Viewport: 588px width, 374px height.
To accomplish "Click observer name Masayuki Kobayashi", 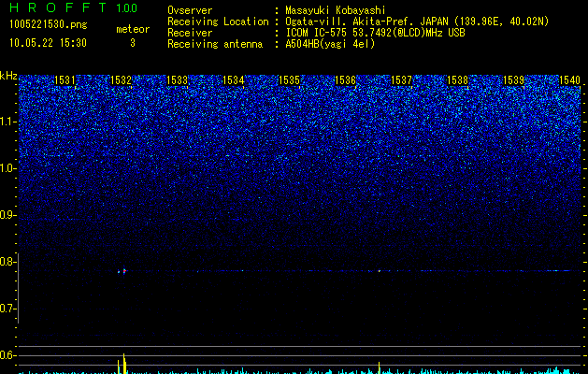I will pos(336,10).
